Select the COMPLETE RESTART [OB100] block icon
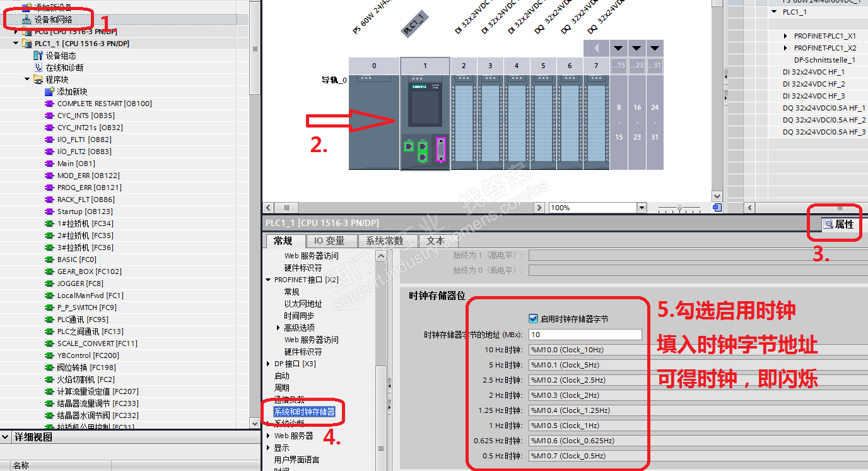Screen dimensions: 868x471 pos(49,104)
